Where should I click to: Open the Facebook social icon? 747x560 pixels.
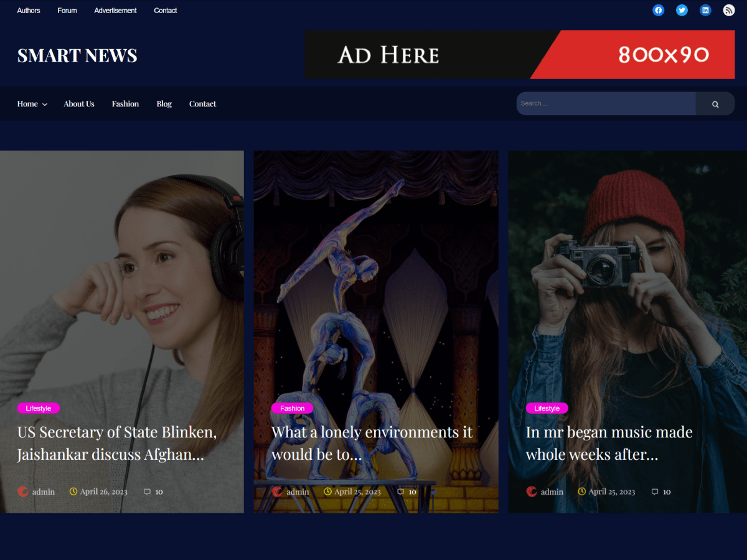[658, 10]
